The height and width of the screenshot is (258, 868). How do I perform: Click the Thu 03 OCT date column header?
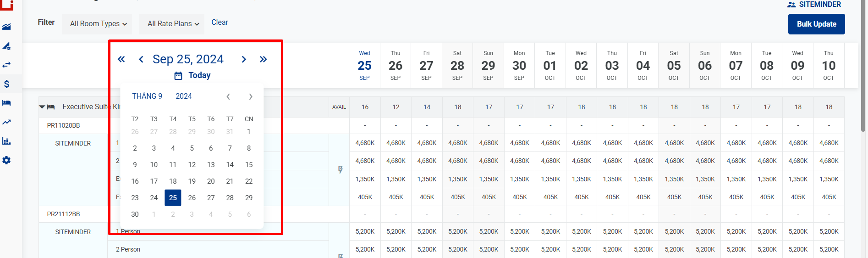612,66
